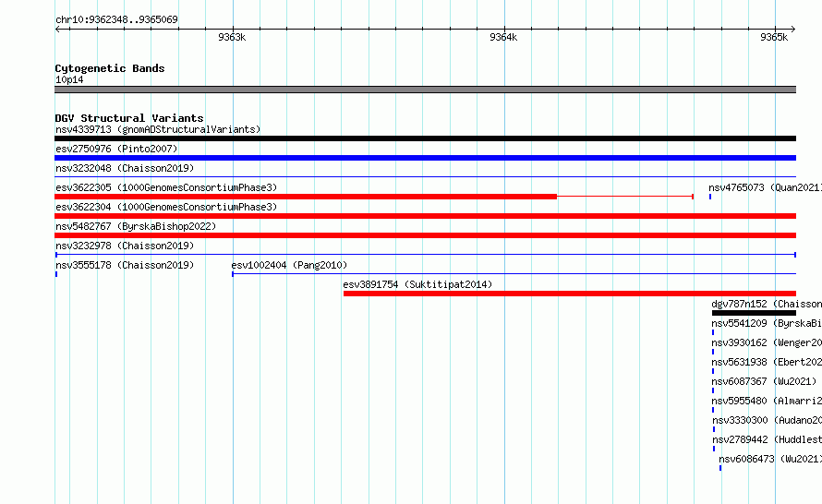Click nsv3930162 Wenger label
Screen dimensions: 822x504
click(767, 342)
